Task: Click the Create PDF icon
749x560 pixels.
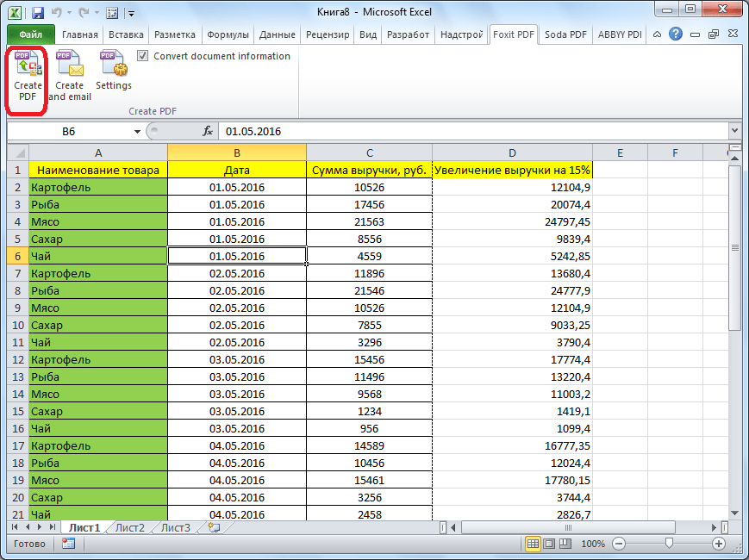Action: (28, 75)
